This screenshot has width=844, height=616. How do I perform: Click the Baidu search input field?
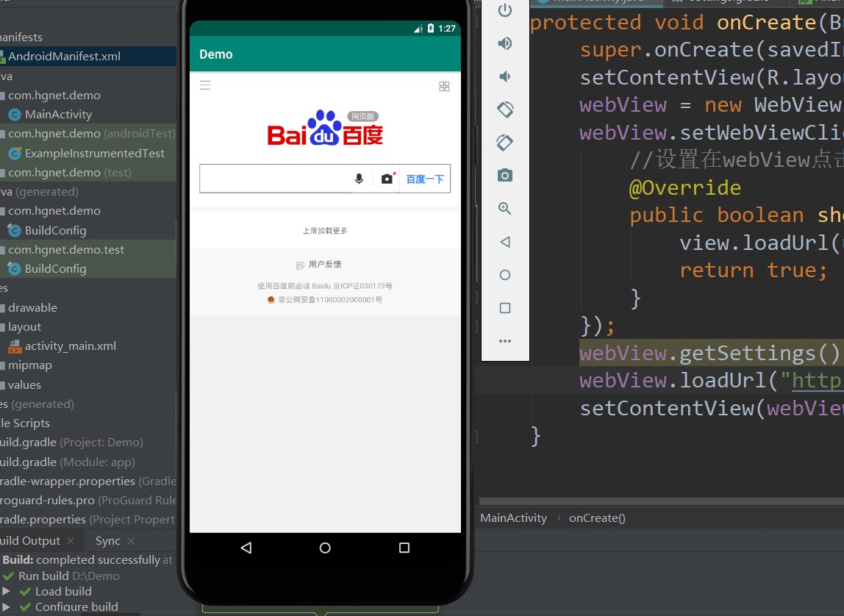274,179
